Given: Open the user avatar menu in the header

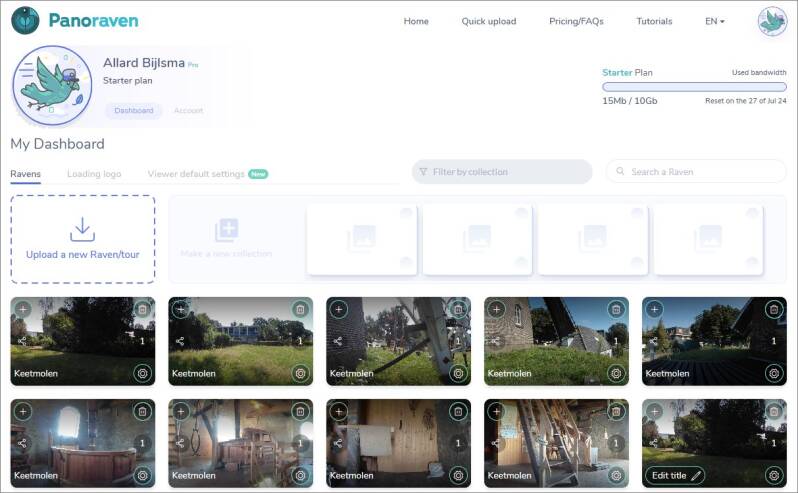Looking at the screenshot, I should point(772,21).
